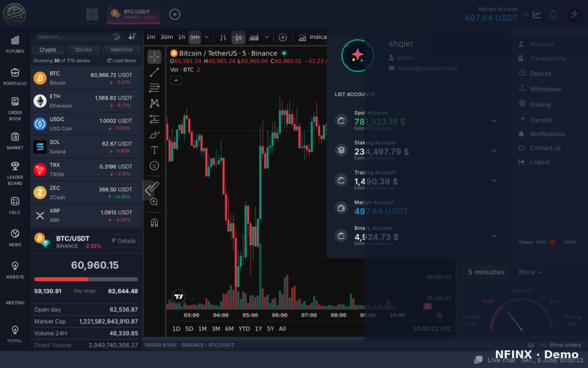Image resolution: width=588 pixels, height=368 pixels.
Task: Select the 30m timeframe
Action: (x=167, y=37)
